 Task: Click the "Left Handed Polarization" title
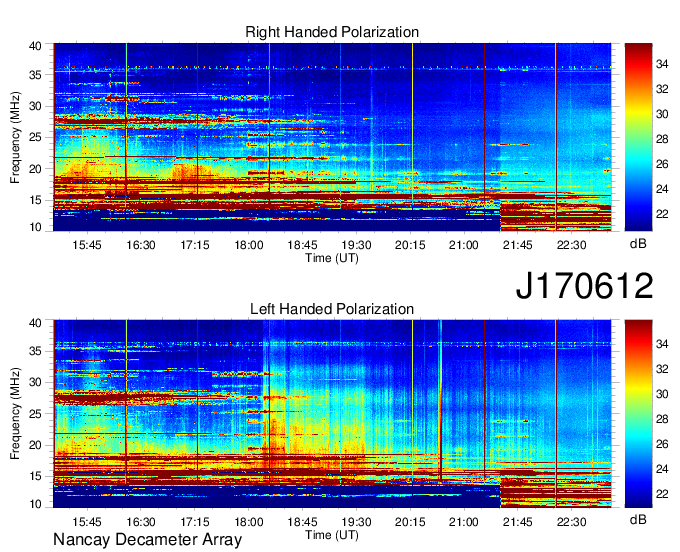332,309
